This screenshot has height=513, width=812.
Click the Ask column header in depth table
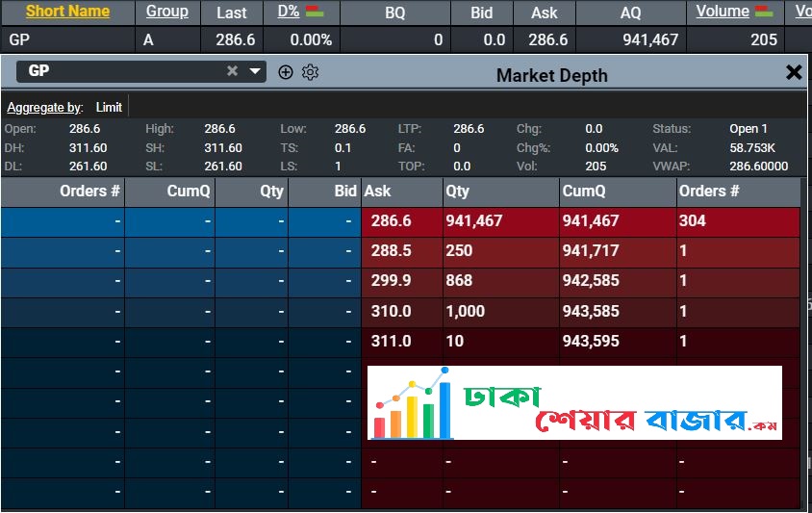[378, 192]
